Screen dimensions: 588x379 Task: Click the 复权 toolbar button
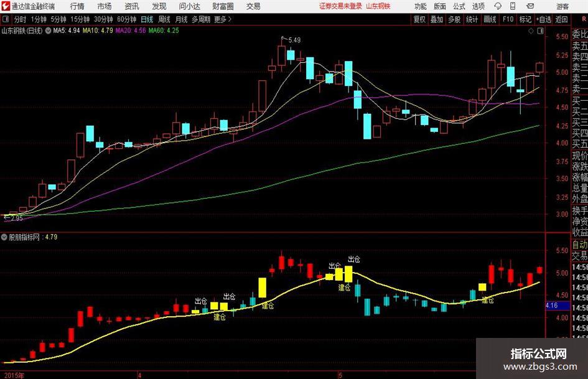[419, 19]
